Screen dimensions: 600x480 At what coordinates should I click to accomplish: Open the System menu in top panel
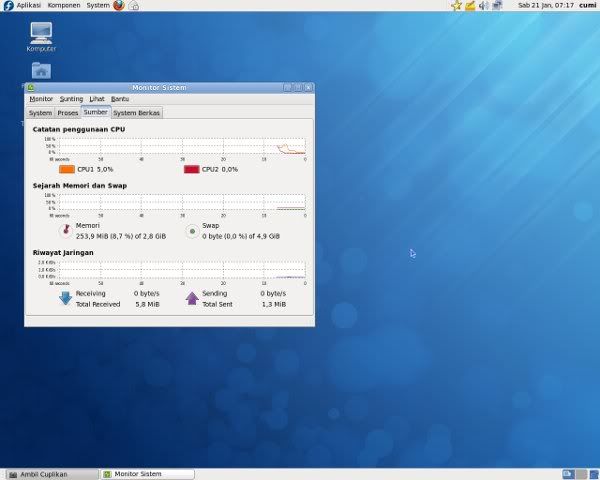click(x=98, y=5)
